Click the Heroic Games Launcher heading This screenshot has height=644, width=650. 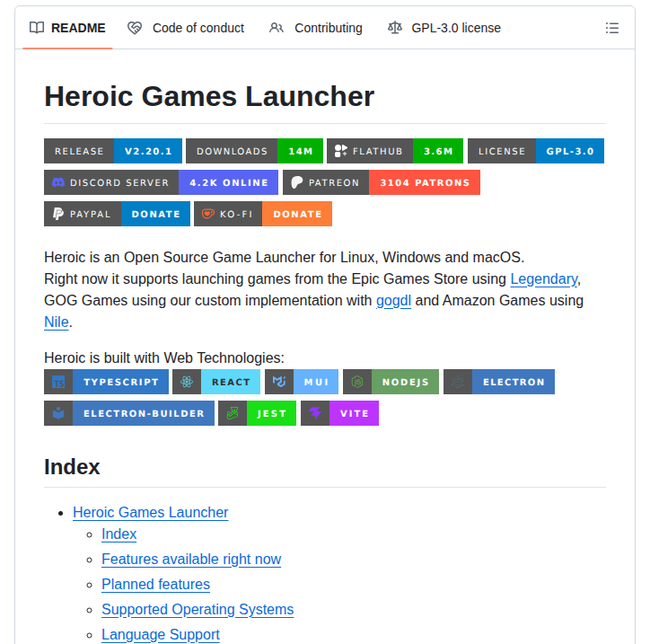point(209,97)
